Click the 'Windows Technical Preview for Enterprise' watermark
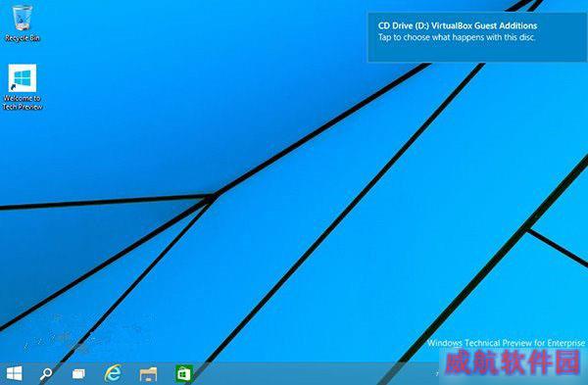The height and width of the screenshot is (385, 588). pos(507,343)
